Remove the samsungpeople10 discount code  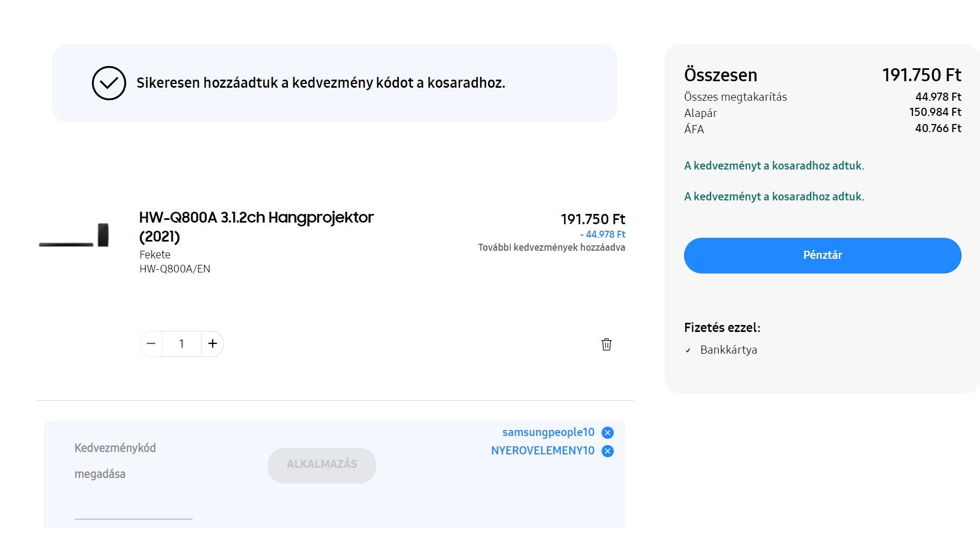click(608, 433)
